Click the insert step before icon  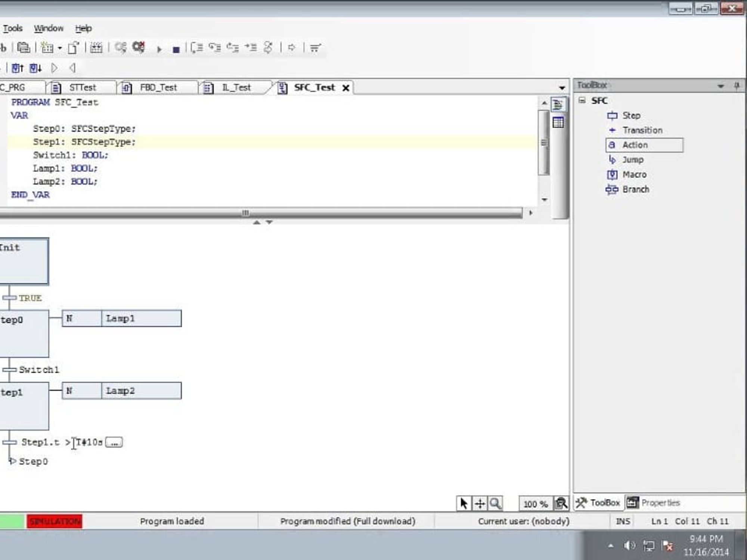tap(17, 68)
